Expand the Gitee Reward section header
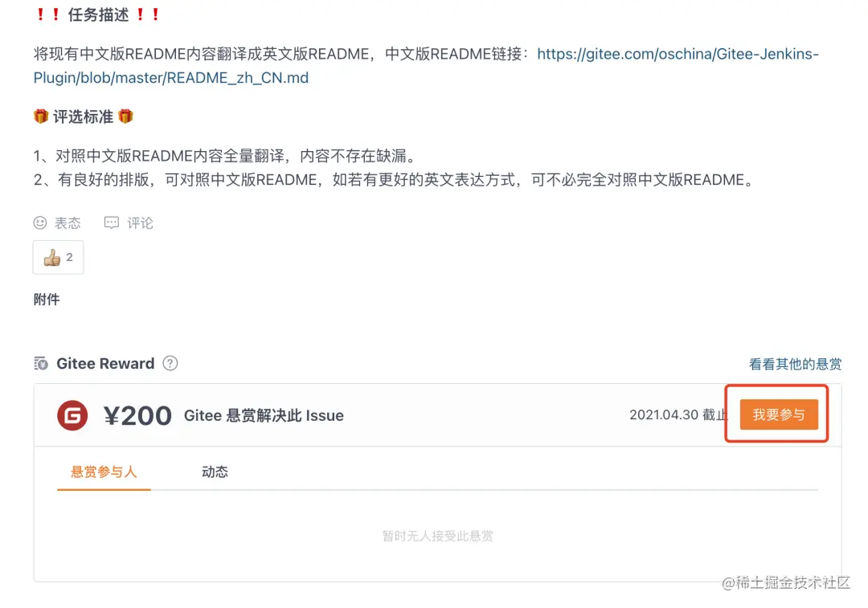 [x=105, y=363]
